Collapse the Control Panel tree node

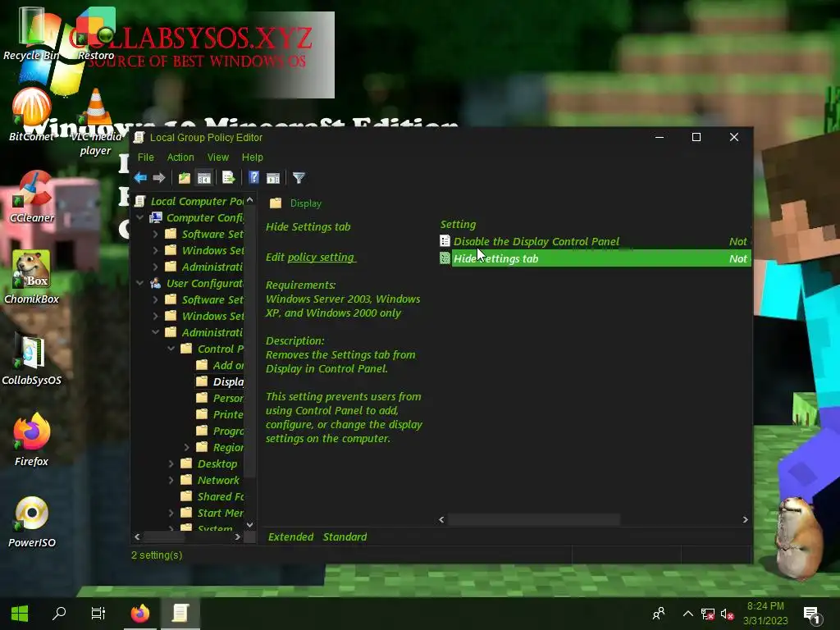[x=171, y=349]
